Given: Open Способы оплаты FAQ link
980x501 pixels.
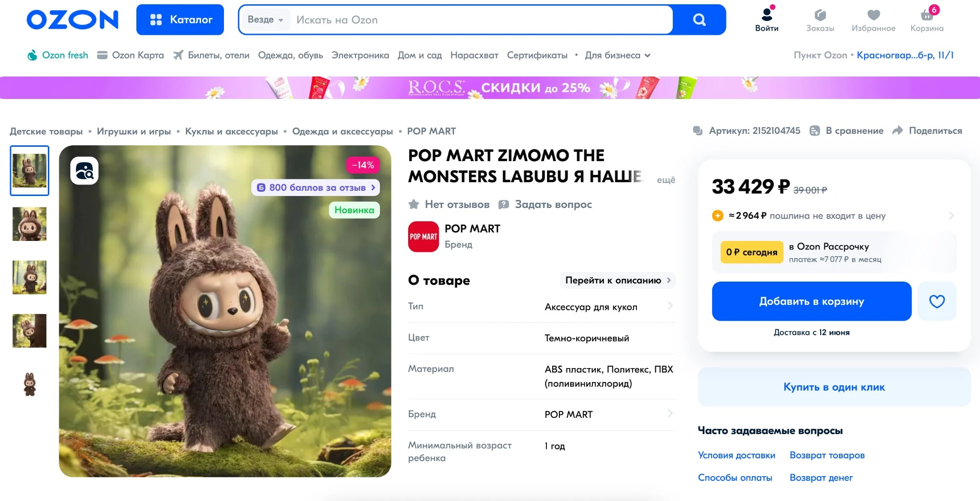Looking at the screenshot, I should [735, 478].
